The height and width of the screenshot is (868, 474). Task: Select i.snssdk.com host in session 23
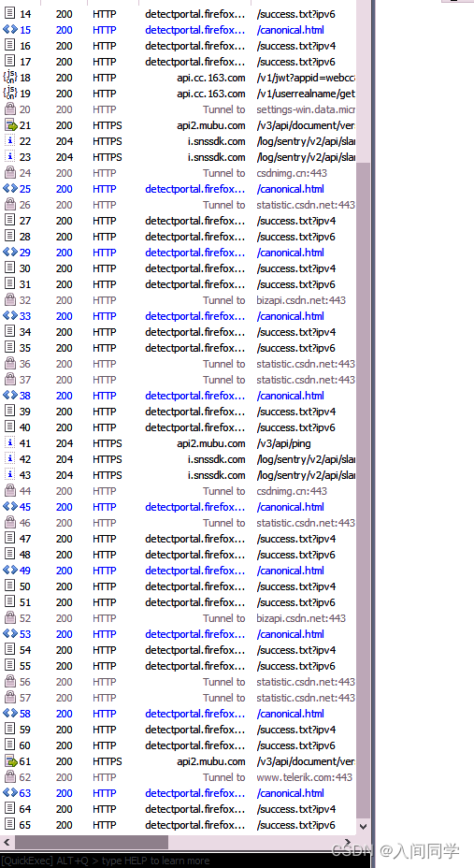pos(216,156)
